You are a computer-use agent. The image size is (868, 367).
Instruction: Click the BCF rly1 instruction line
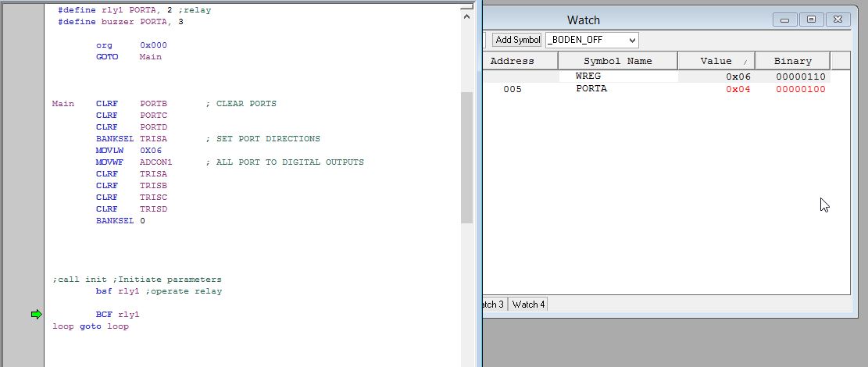tap(117, 315)
